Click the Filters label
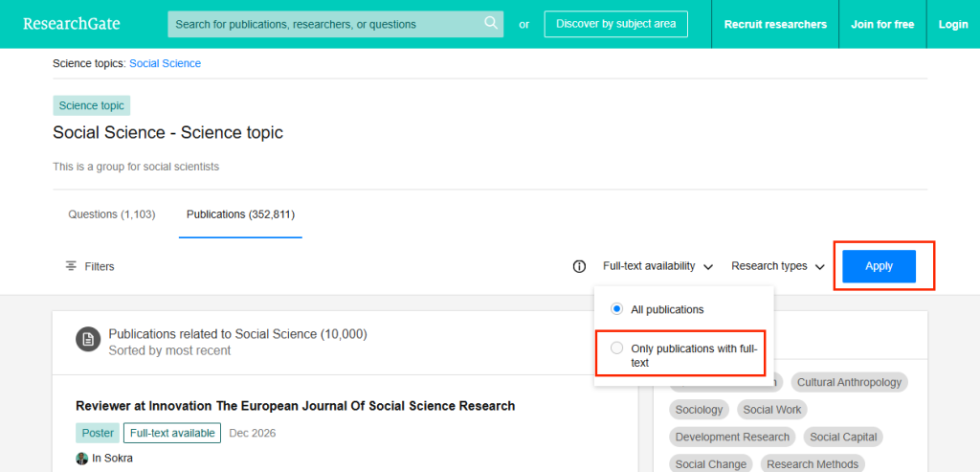Screen dimensions: 980x472 [x=100, y=266]
